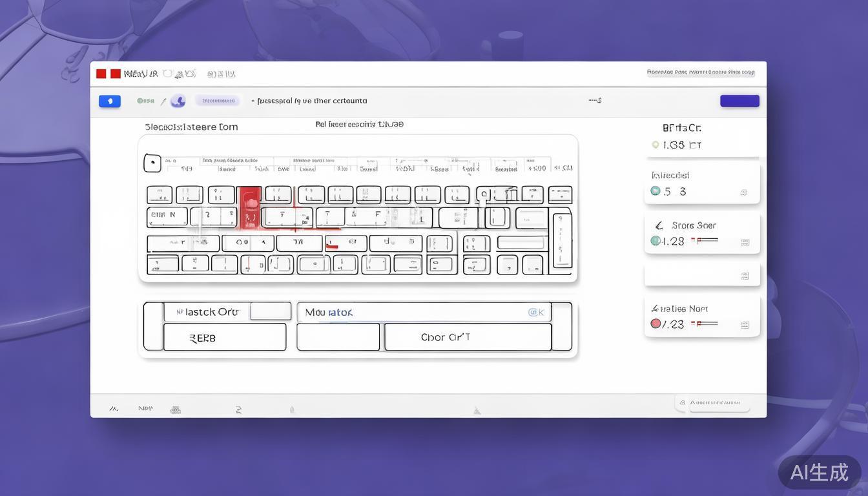Click the grid icon in the bottom status bar
This screenshot has width=868, height=496.
pyautogui.click(x=175, y=409)
